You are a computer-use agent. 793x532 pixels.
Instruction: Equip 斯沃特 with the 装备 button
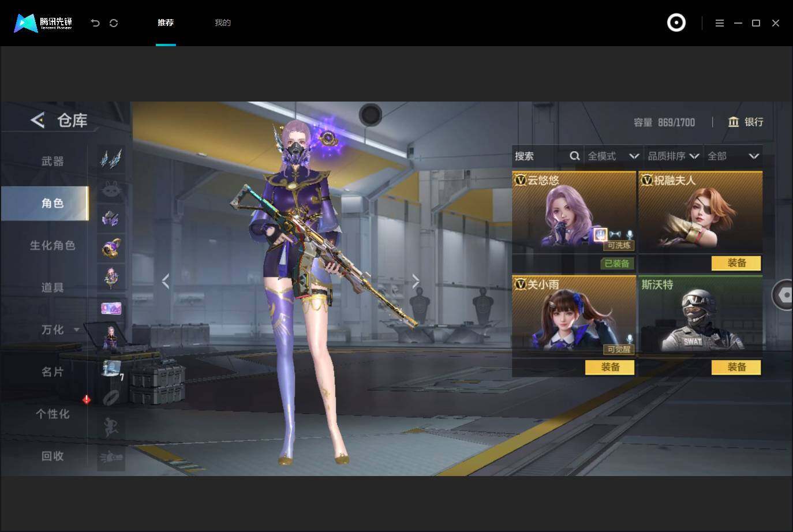point(736,367)
